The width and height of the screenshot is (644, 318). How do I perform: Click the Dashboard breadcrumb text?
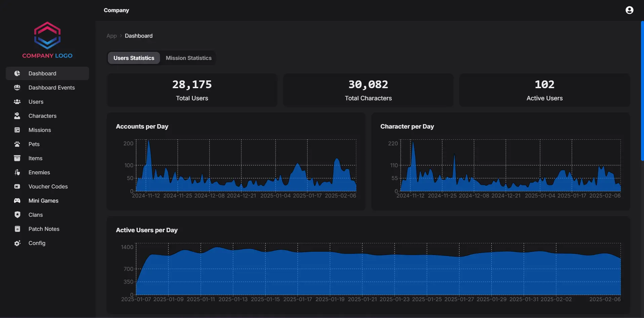138,36
